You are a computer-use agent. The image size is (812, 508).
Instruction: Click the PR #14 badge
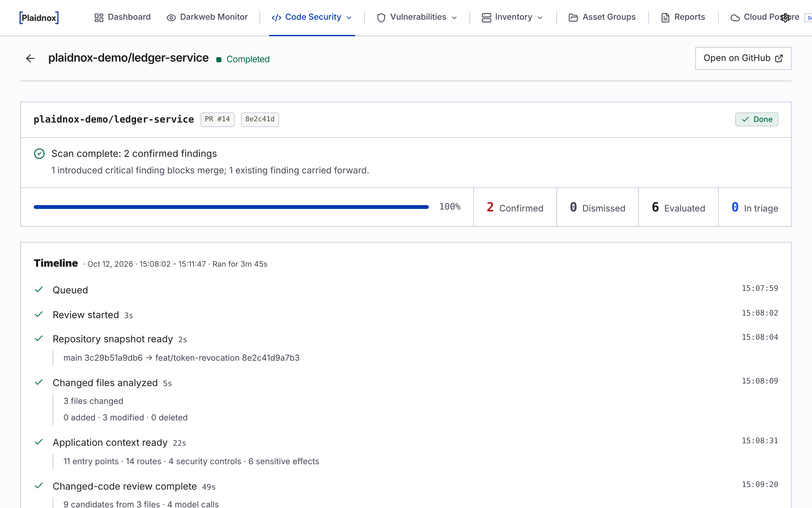[x=217, y=119]
